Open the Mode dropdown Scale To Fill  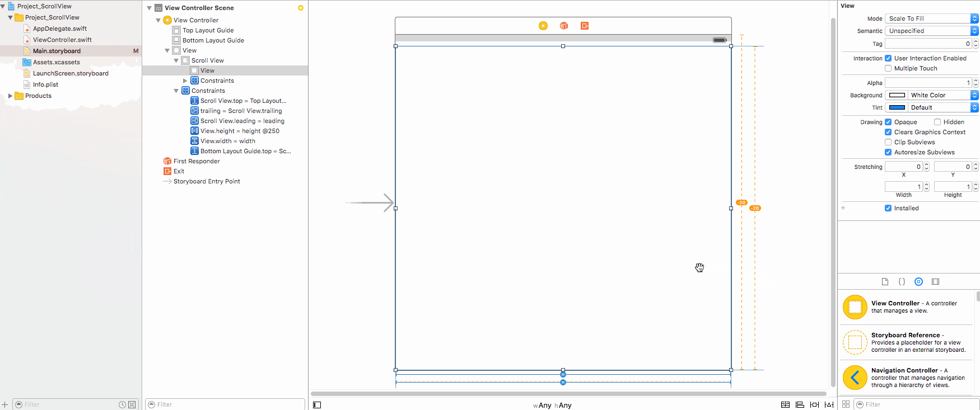[932, 18]
